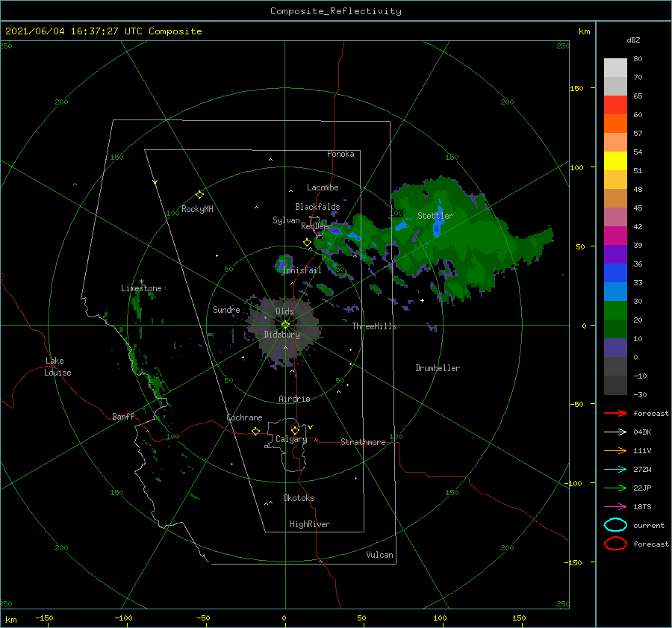Click the yellow diamond marker near Cochrane
The image size is (672, 628).
click(255, 431)
